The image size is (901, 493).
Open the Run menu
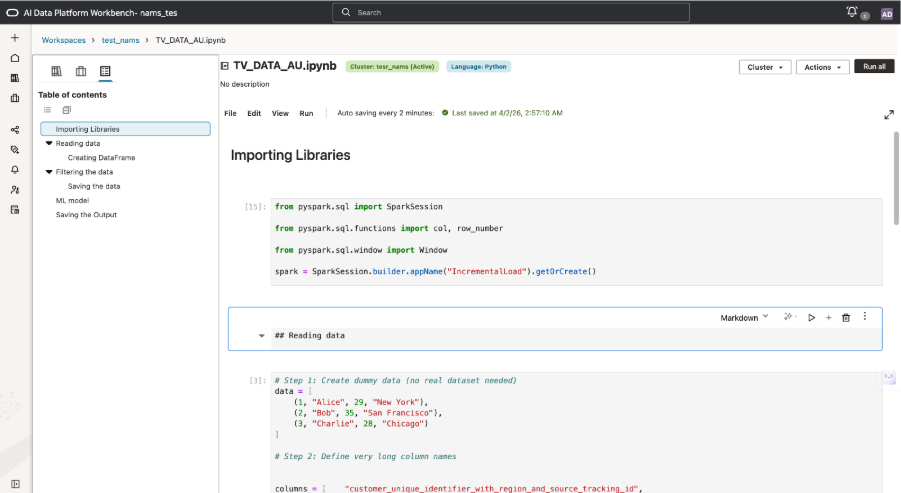(x=306, y=113)
